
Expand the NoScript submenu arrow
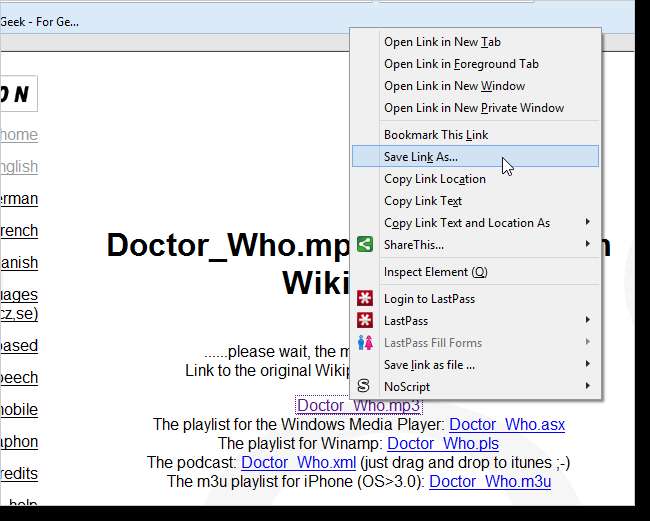587,385
